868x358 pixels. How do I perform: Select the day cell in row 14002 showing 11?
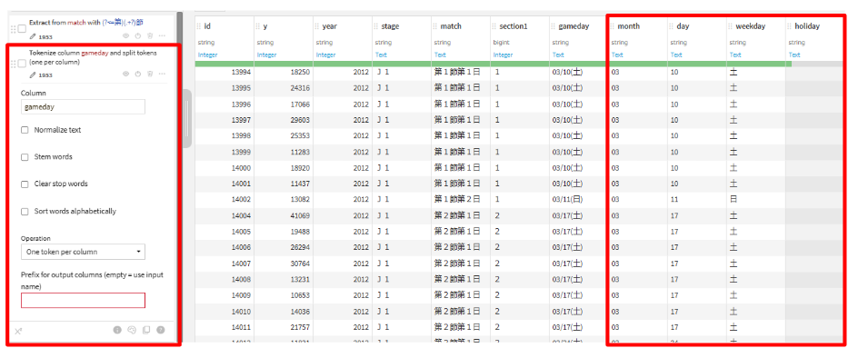[x=697, y=199]
